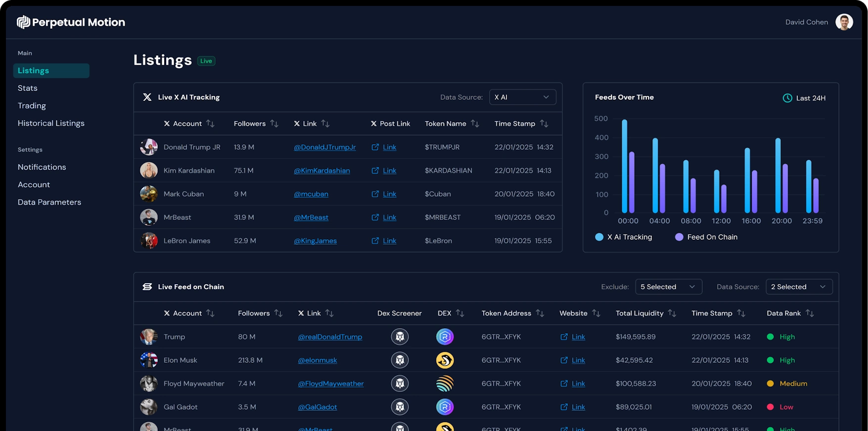Open the @KimKardashian X link

322,171
